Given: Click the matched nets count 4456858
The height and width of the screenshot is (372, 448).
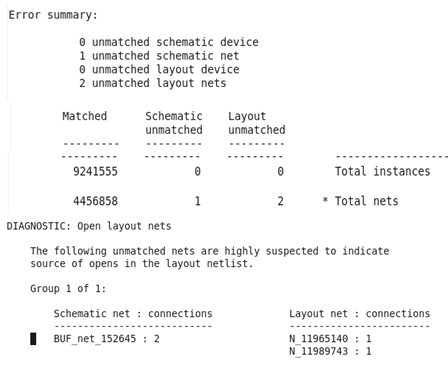Looking at the screenshot, I should coord(95,201).
